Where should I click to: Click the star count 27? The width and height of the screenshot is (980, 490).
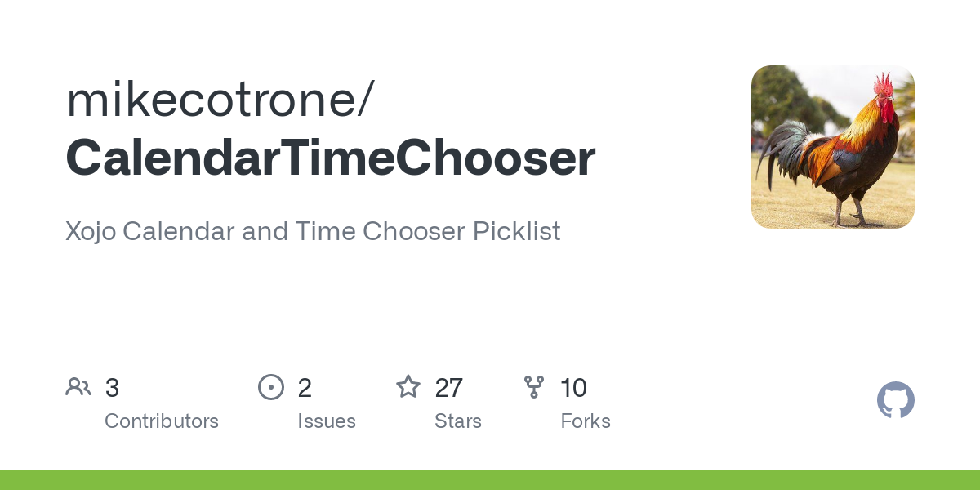point(448,388)
